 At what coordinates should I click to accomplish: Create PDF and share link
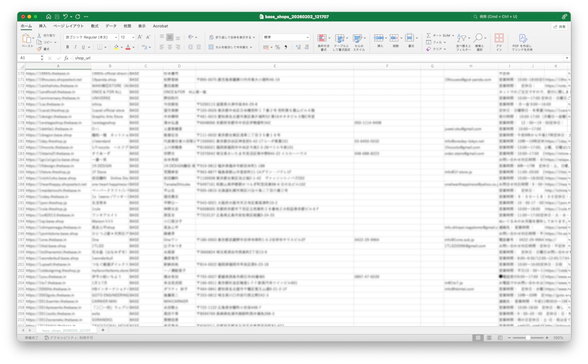coord(522,42)
